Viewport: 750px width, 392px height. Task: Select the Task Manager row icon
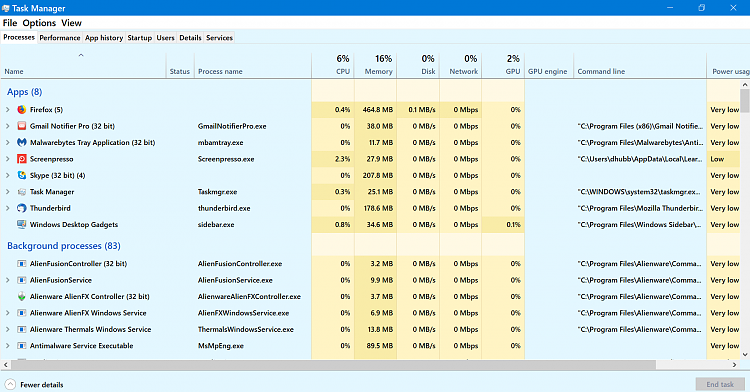coord(22,192)
